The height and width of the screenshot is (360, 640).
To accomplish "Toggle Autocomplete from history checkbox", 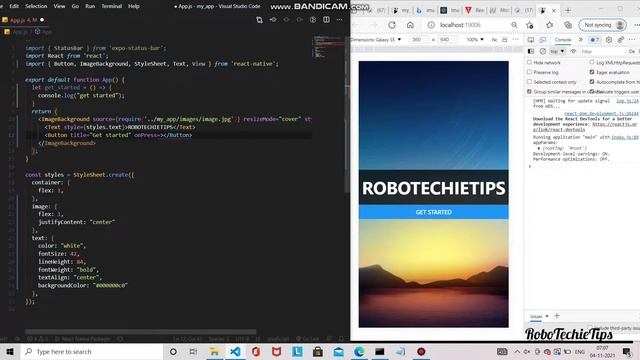I will click(592, 82).
